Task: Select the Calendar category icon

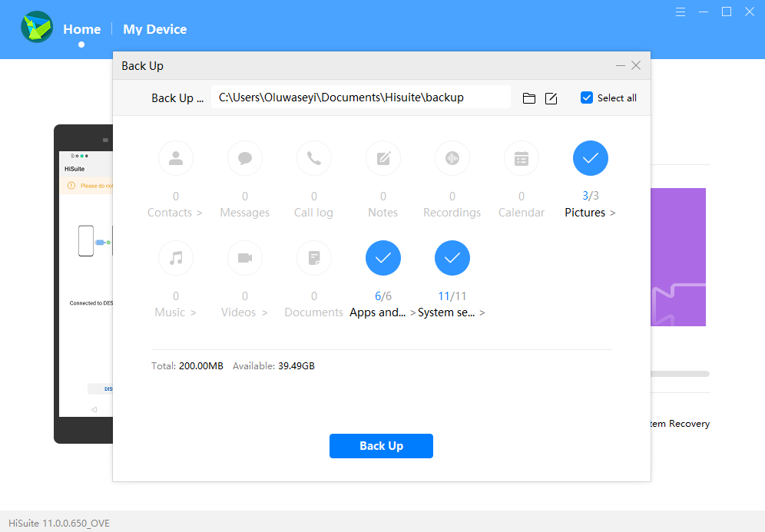Action: (521, 158)
